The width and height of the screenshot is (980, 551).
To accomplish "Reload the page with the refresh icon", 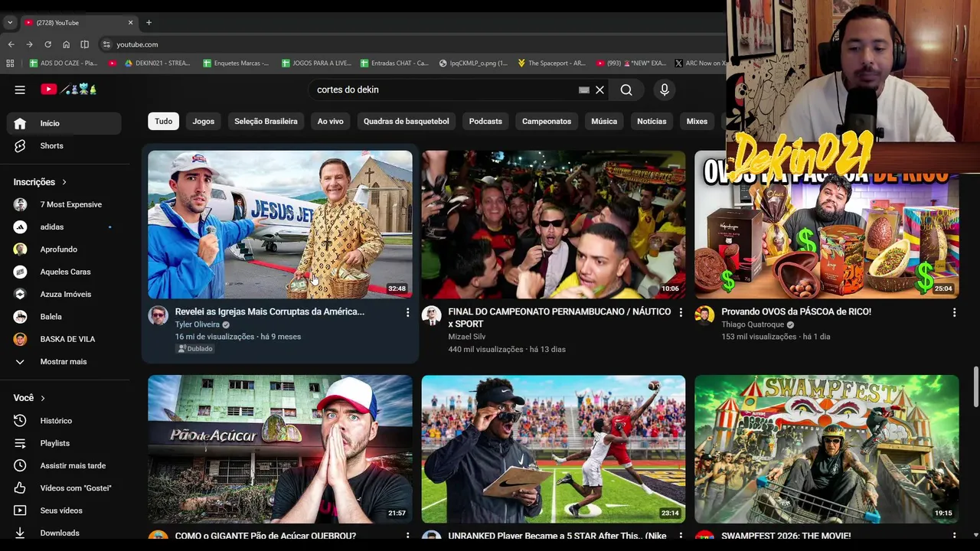I will pos(47,44).
